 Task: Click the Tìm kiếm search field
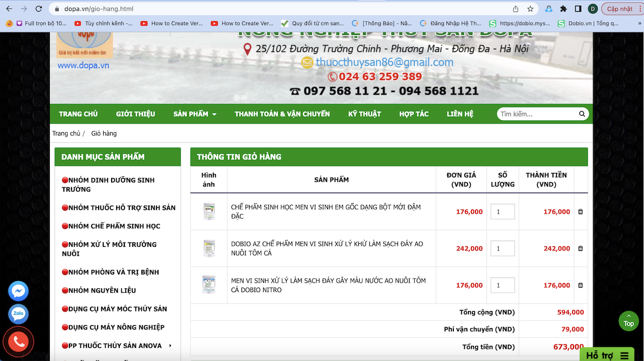click(x=537, y=114)
